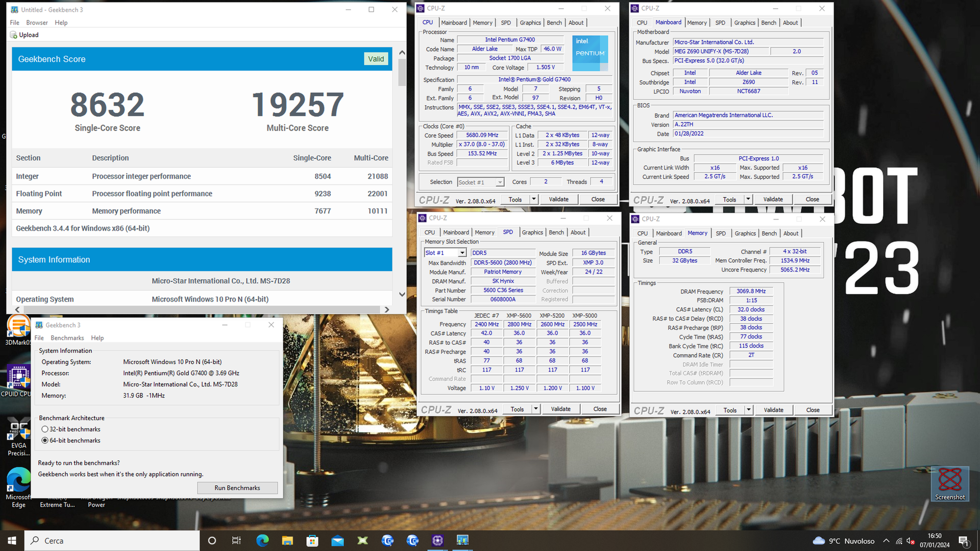
Task: Click the network icon in the system tray
Action: pyautogui.click(x=899, y=541)
